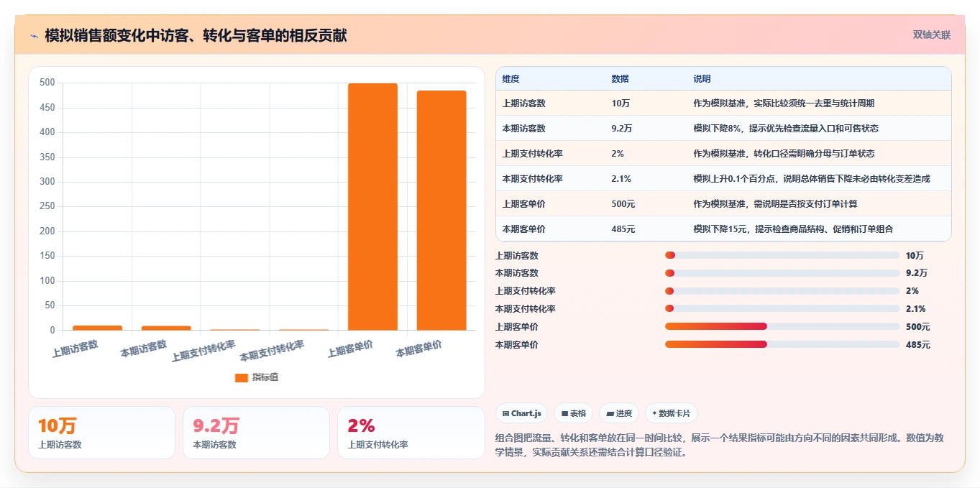Image resolution: width=980 pixels, height=488 pixels.
Task: Click the dashboard title text
Action: point(196,36)
